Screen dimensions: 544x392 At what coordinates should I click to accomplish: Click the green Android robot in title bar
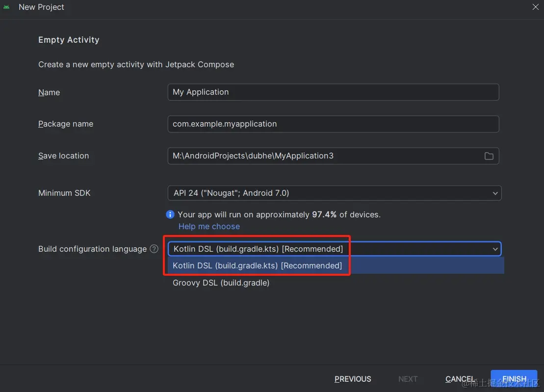point(7,7)
